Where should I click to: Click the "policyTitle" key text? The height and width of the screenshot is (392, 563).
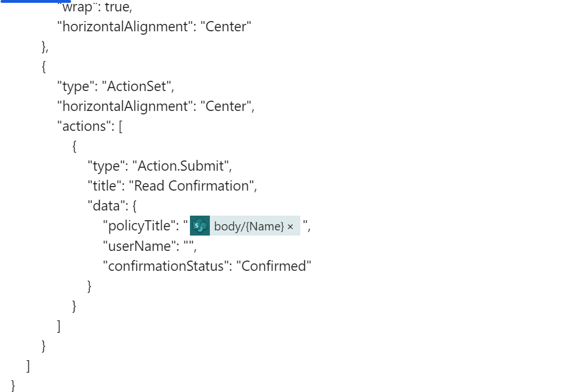(x=136, y=226)
